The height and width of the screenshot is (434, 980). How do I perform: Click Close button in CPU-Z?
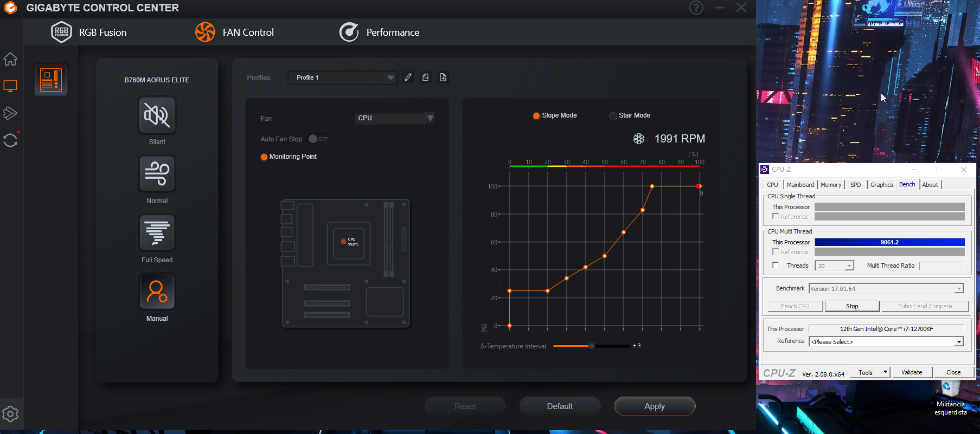pos(953,372)
